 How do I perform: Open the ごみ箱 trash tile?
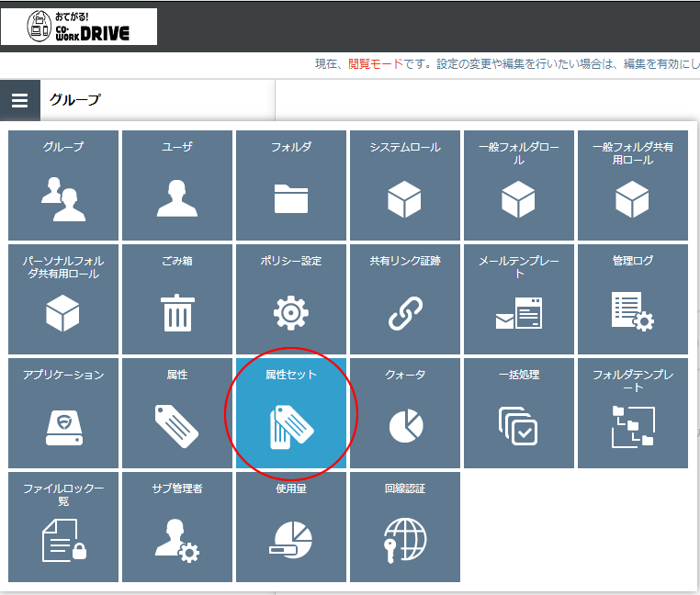tap(177, 299)
